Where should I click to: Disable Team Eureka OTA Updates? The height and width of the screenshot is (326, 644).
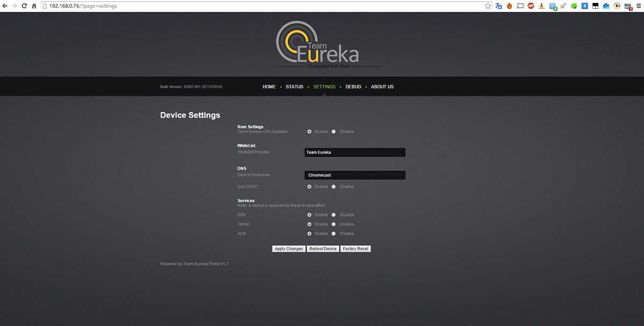click(x=334, y=131)
